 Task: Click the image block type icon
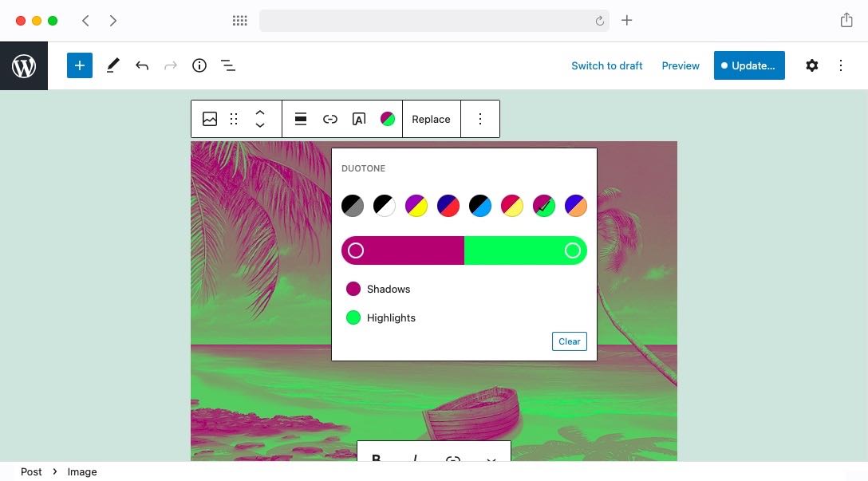[209, 118]
